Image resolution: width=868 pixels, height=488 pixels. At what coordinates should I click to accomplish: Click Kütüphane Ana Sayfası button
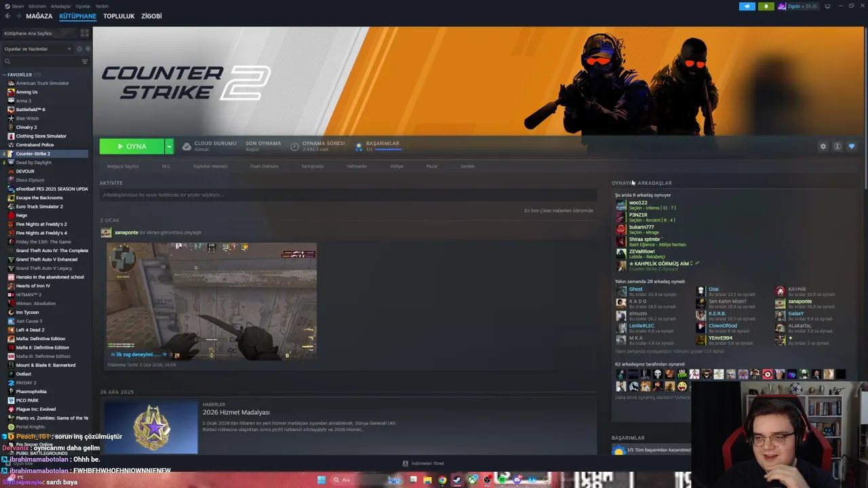click(x=39, y=33)
